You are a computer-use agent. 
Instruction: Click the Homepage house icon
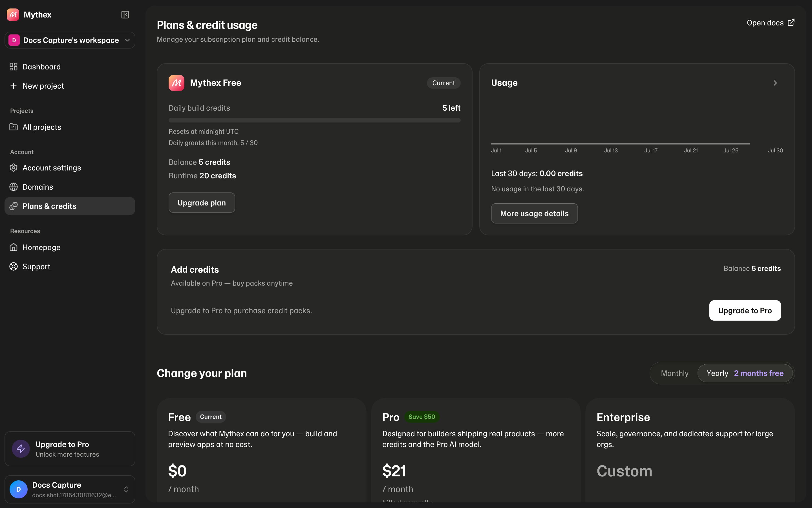[14, 247]
